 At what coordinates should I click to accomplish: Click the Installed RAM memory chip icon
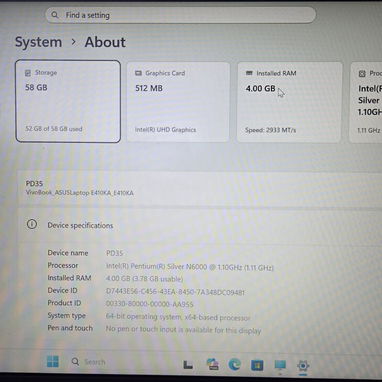tap(249, 73)
